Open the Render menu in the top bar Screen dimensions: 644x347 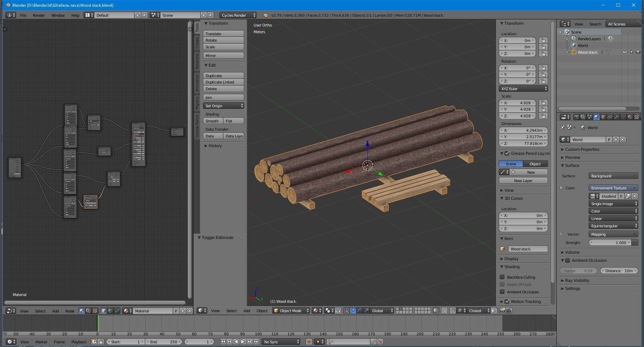[x=39, y=15]
